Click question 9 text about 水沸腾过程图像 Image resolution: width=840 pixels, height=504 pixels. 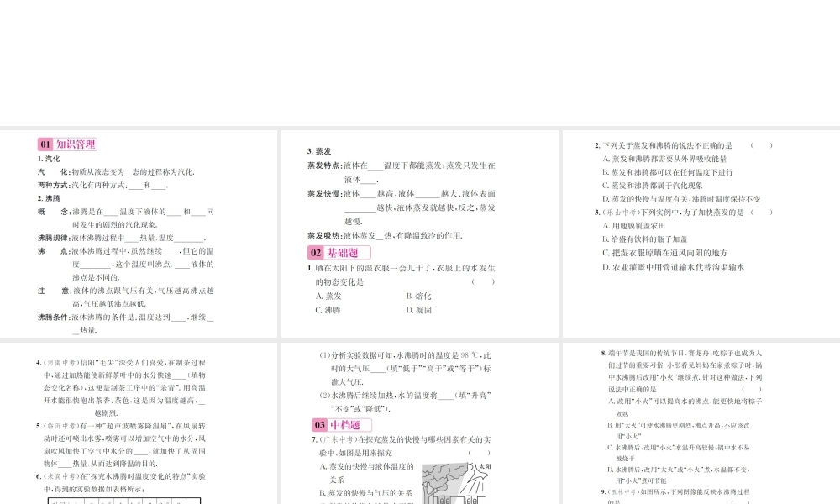(675, 496)
